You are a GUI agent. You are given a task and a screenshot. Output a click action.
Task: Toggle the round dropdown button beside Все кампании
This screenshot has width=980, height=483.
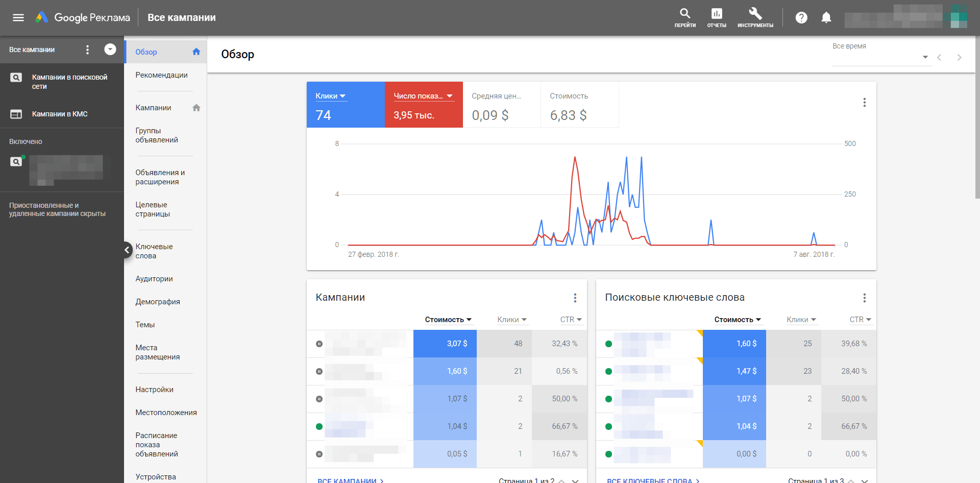click(x=110, y=50)
